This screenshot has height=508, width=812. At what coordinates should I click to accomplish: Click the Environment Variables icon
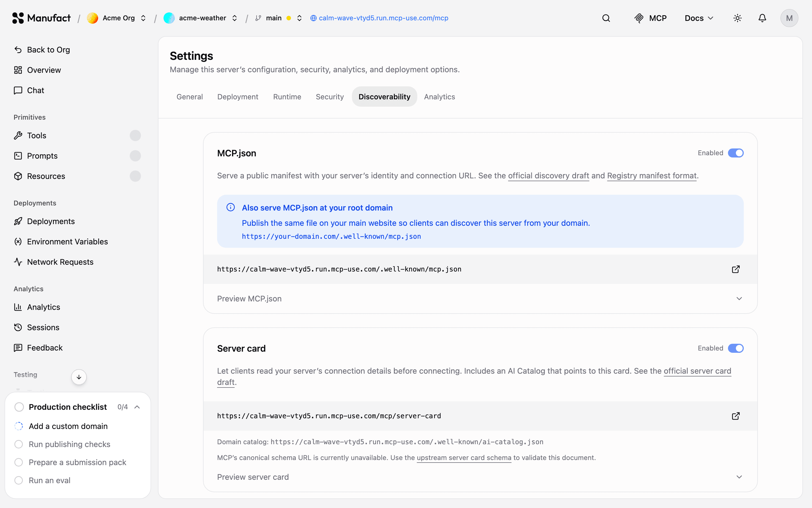click(x=18, y=242)
